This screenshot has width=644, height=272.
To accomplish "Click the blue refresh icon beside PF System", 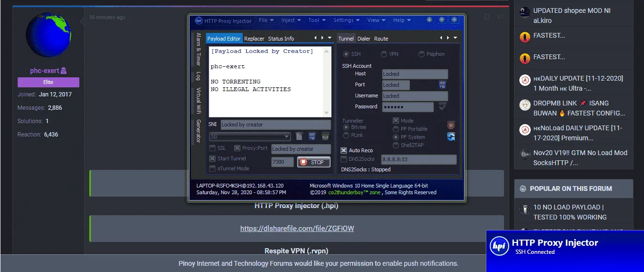I will coord(451,136).
